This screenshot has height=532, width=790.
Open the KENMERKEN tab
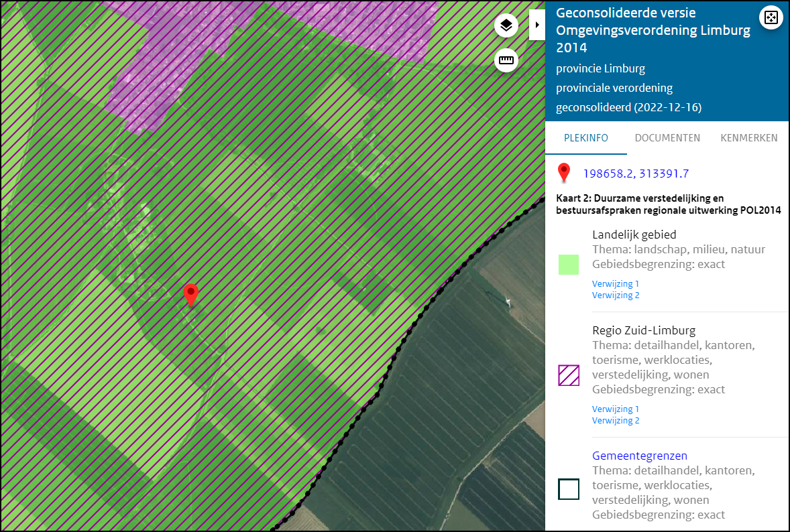click(x=749, y=138)
